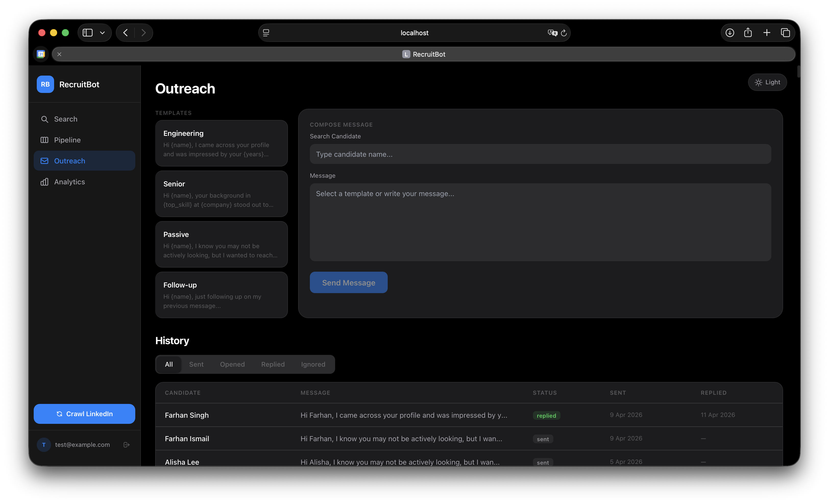Reload the page with the refresh icon
Image resolution: width=829 pixels, height=504 pixels.
click(x=564, y=33)
